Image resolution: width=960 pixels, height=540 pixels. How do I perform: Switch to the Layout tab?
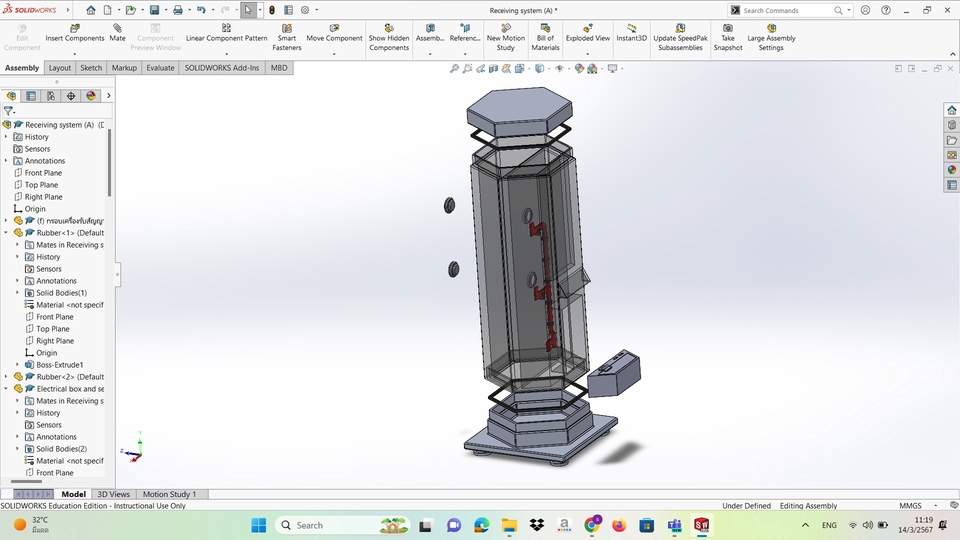point(60,68)
